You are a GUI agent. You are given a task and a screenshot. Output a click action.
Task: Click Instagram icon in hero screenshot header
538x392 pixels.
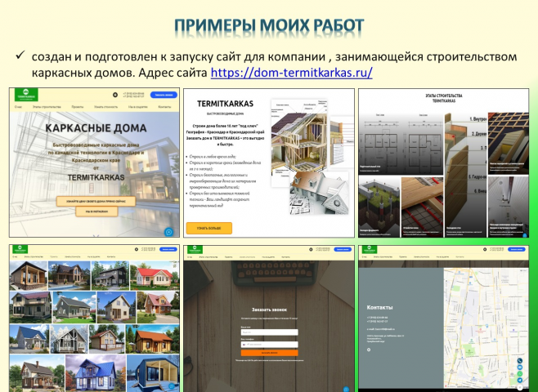pos(115,95)
